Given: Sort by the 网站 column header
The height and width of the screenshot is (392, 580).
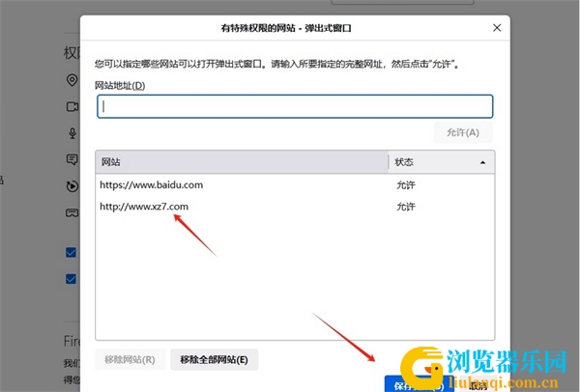Looking at the screenshot, I should (242, 162).
